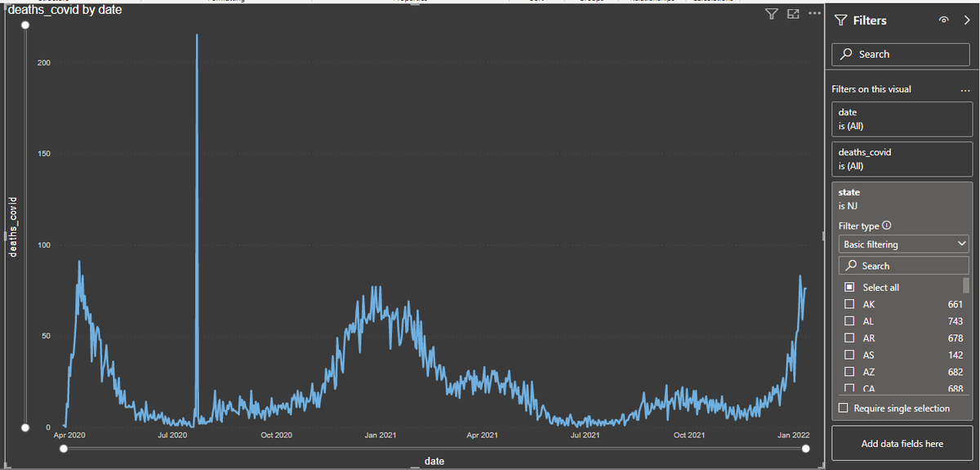This screenshot has width=980, height=470.
Task: Check the CA state checkbox
Action: [x=849, y=388]
